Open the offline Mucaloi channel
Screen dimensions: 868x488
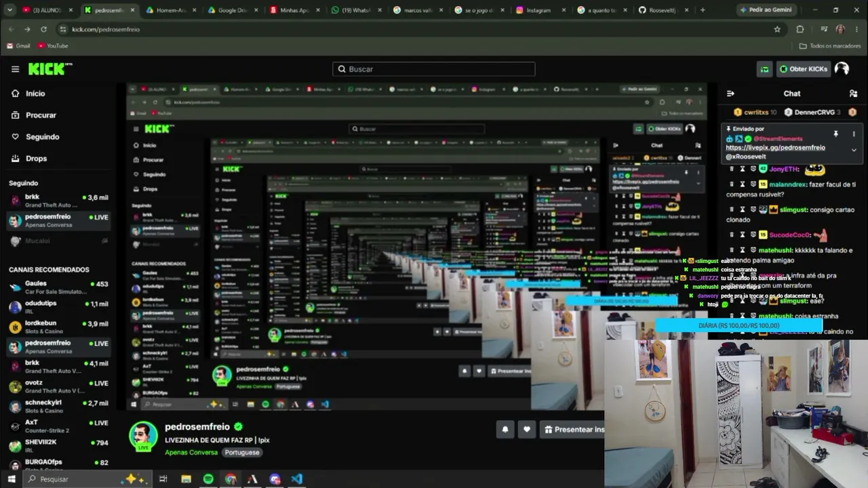click(58, 241)
